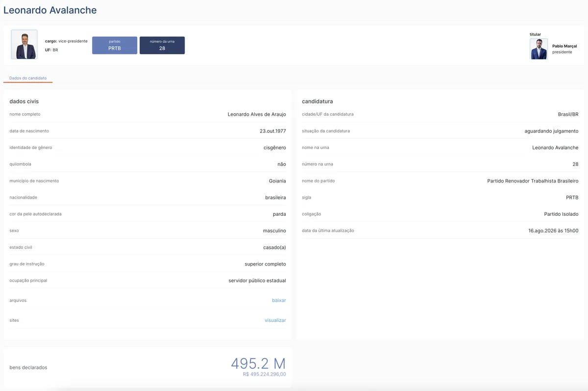This screenshot has width=588, height=391.
Task: Select declared assets 495.2 M figure
Action: (x=258, y=364)
